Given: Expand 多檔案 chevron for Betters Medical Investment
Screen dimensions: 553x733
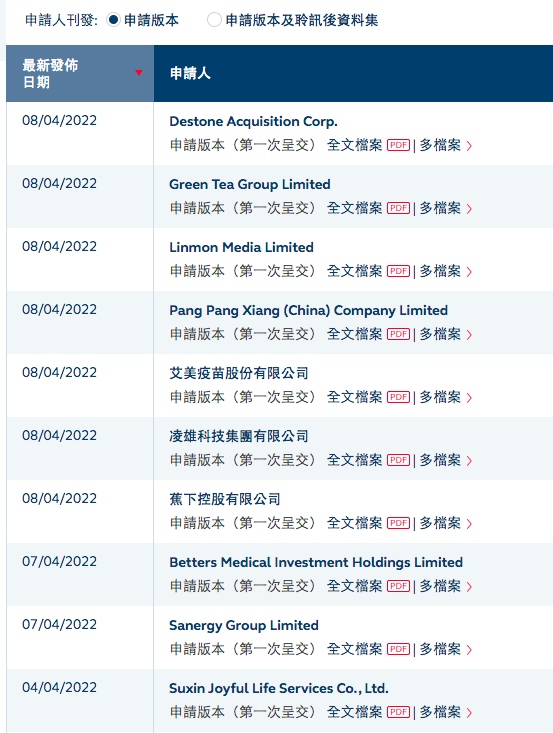Looking at the screenshot, I should [x=469, y=587].
